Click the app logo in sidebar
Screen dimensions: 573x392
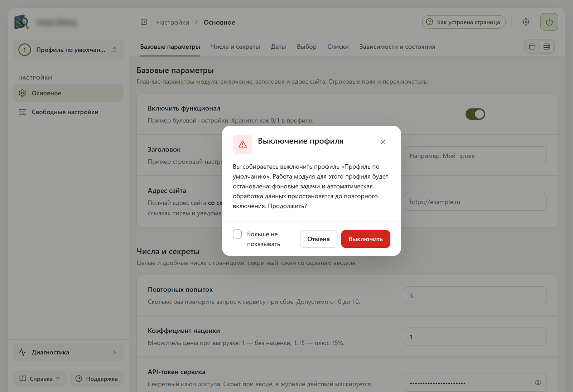pos(22,22)
